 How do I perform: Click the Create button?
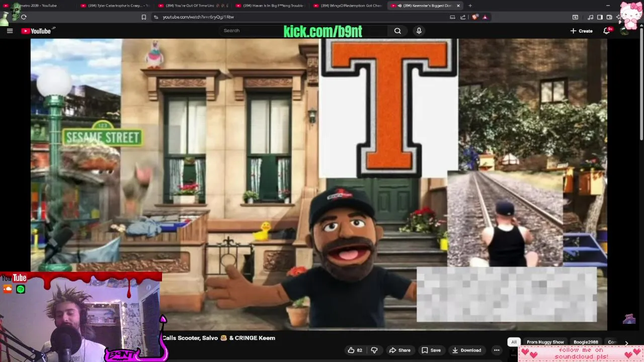pyautogui.click(x=581, y=31)
